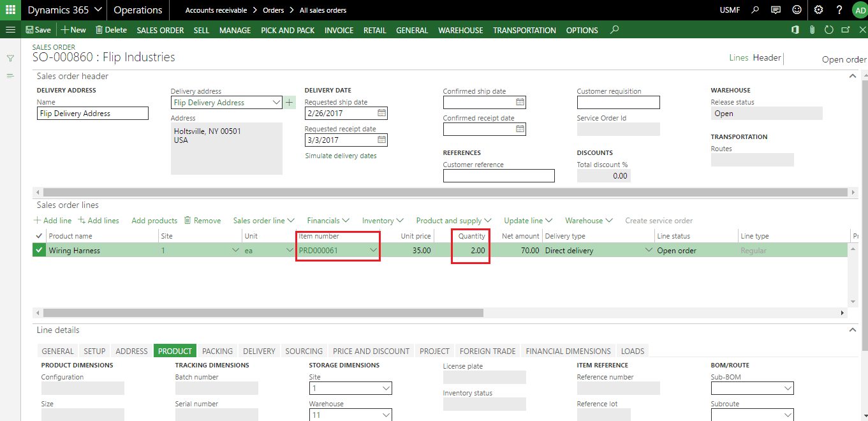868x421 pixels.
Task: Type in the Customer reference field
Action: point(499,176)
